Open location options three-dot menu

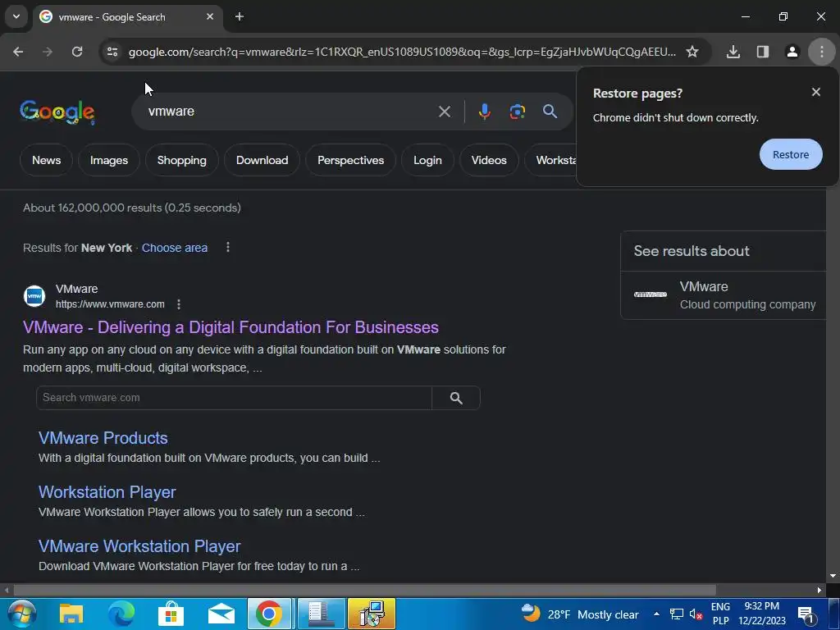point(228,247)
